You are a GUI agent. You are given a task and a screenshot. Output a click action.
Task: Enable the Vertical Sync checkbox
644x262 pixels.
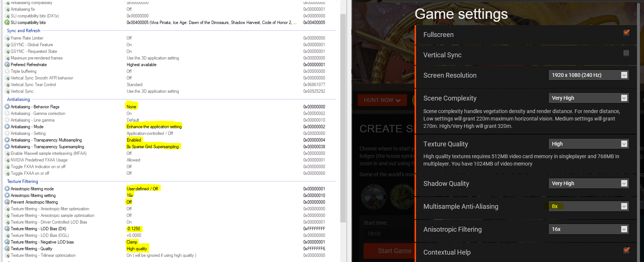point(626,53)
